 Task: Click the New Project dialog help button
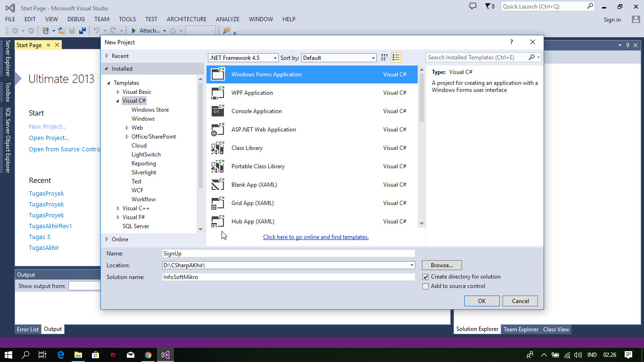[x=512, y=42]
